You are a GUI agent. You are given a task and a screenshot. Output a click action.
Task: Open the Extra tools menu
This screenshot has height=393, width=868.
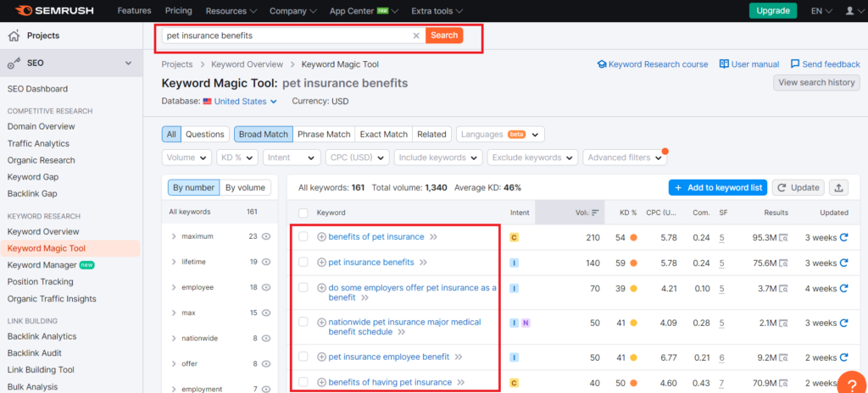point(437,11)
